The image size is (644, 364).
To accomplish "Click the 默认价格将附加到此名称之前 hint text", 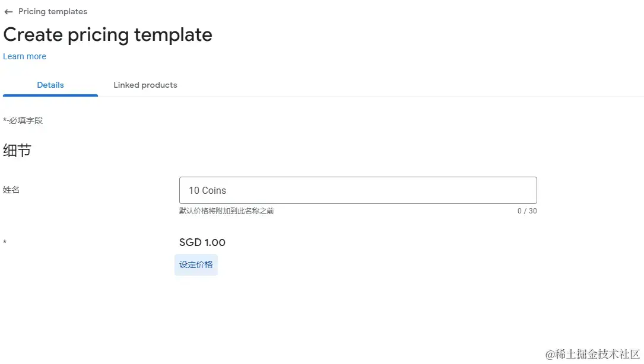I will click(227, 211).
